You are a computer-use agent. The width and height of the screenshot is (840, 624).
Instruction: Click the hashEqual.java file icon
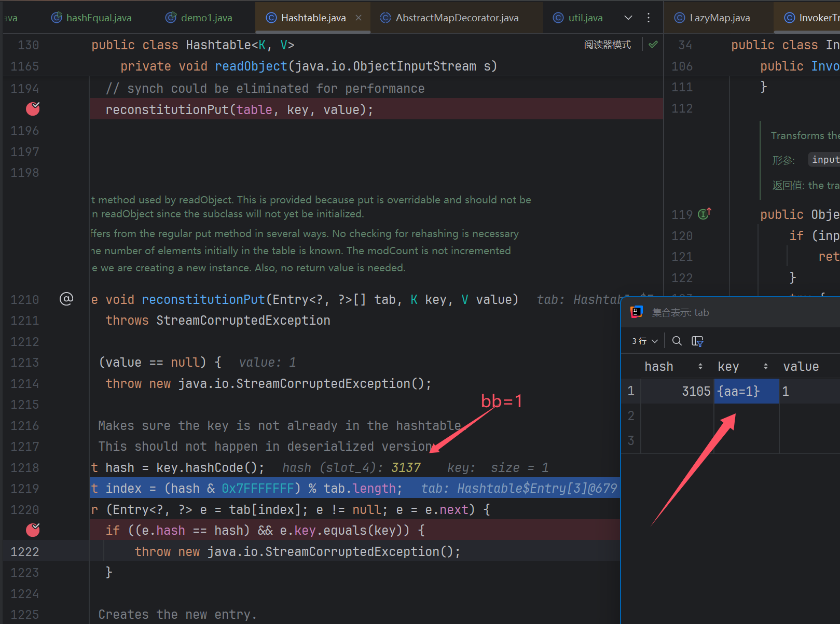pyautogui.click(x=57, y=18)
